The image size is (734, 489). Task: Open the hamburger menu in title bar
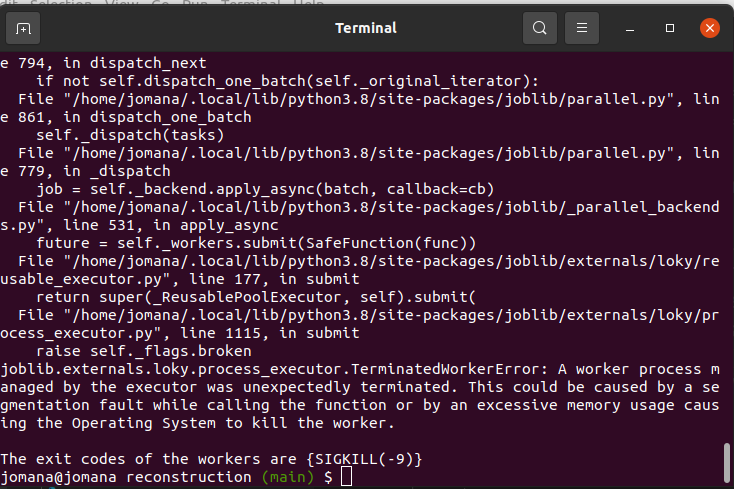[582, 28]
